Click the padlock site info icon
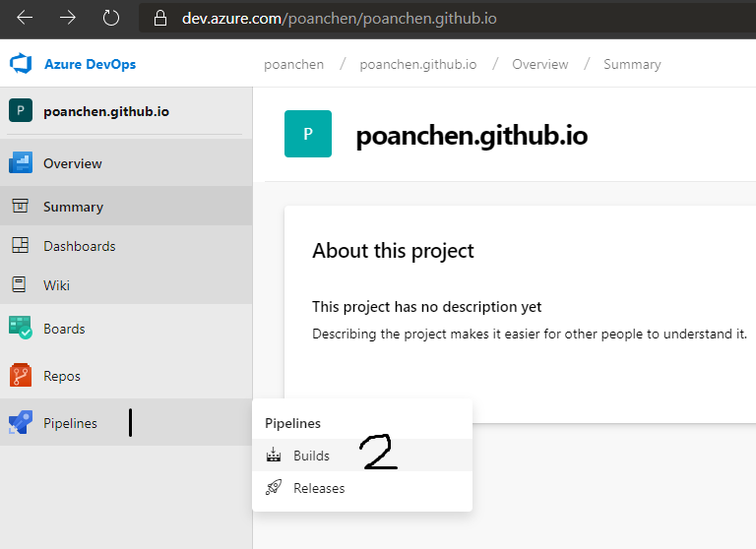756x549 pixels. tap(160, 19)
